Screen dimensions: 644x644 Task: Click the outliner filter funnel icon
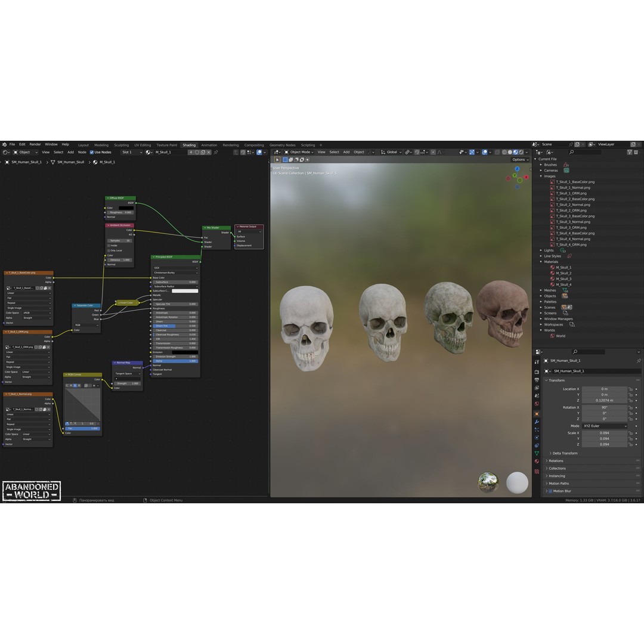[630, 153]
